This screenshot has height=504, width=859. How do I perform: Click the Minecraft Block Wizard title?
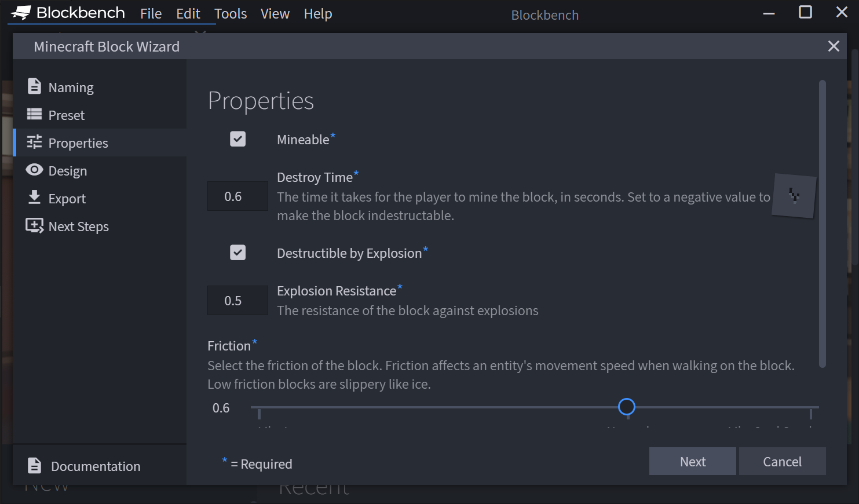tap(107, 46)
